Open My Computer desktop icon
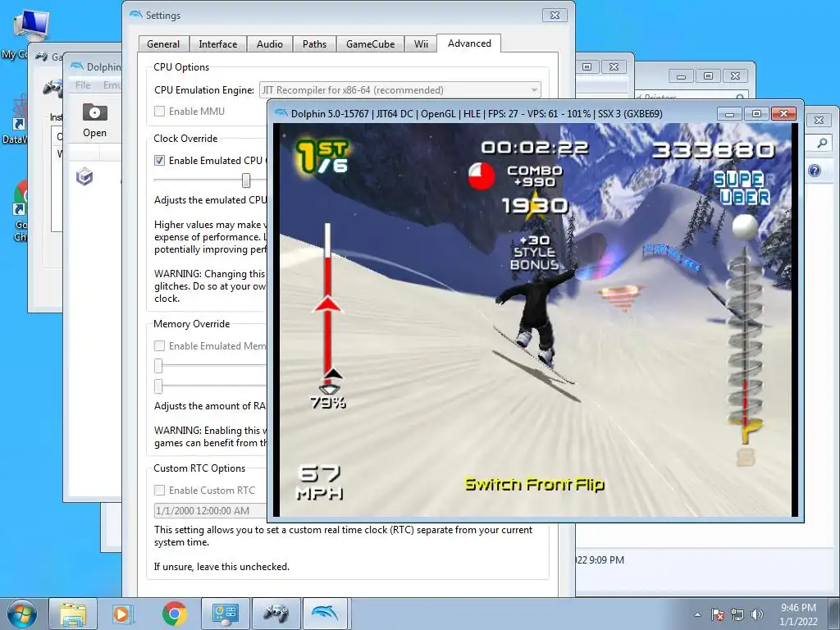840x630 pixels. 30,25
